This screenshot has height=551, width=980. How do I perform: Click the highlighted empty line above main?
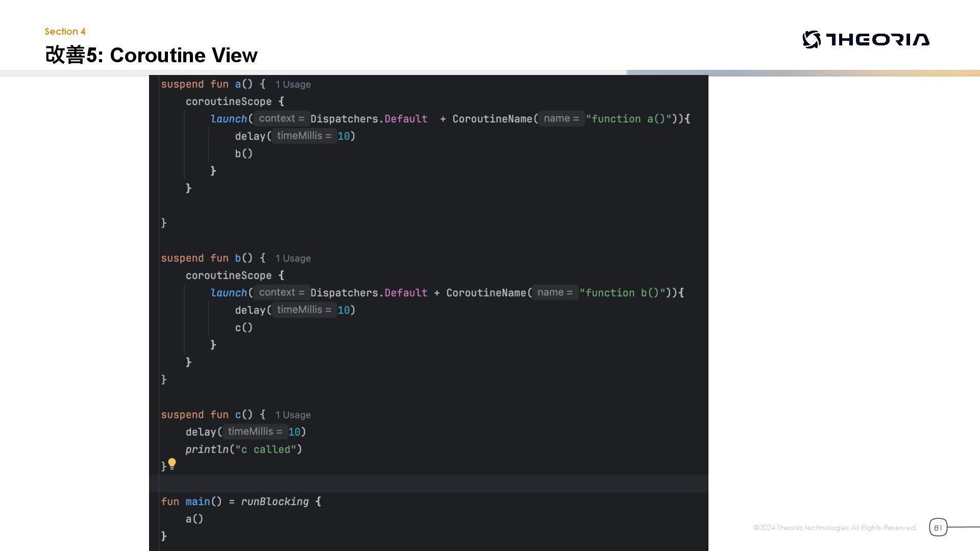point(428,483)
